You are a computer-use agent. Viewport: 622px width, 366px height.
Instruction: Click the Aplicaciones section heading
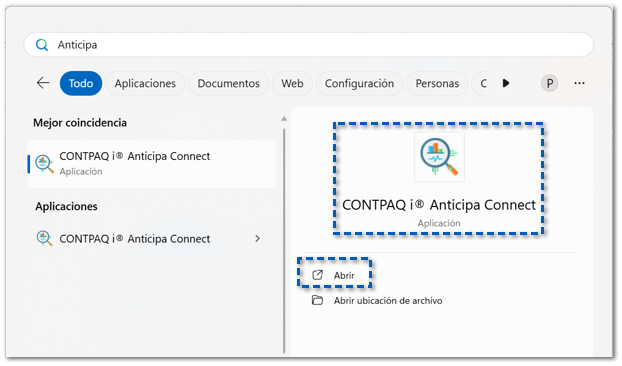(66, 207)
